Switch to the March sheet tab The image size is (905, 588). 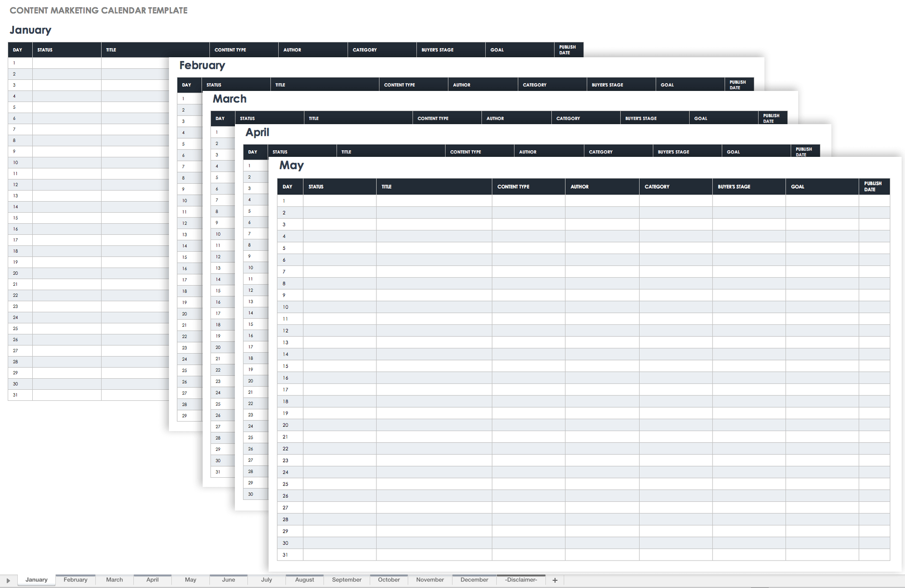(x=115, y=580)
